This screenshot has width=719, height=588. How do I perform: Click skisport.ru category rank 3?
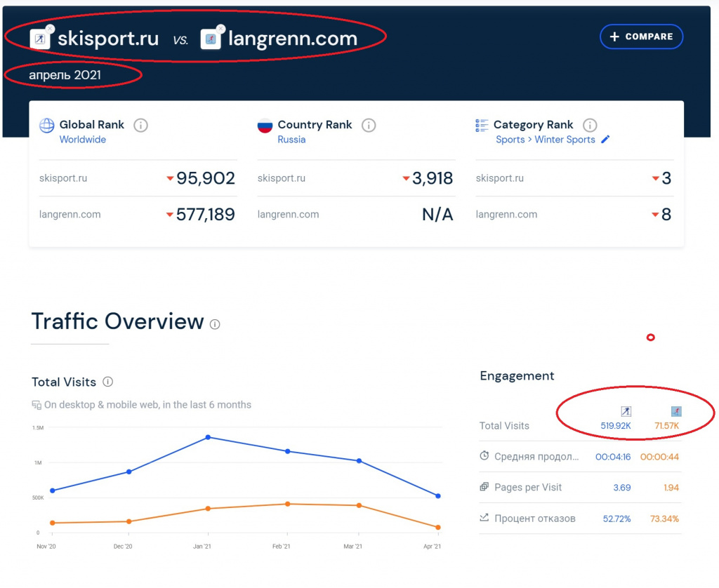tap(667, 178)
